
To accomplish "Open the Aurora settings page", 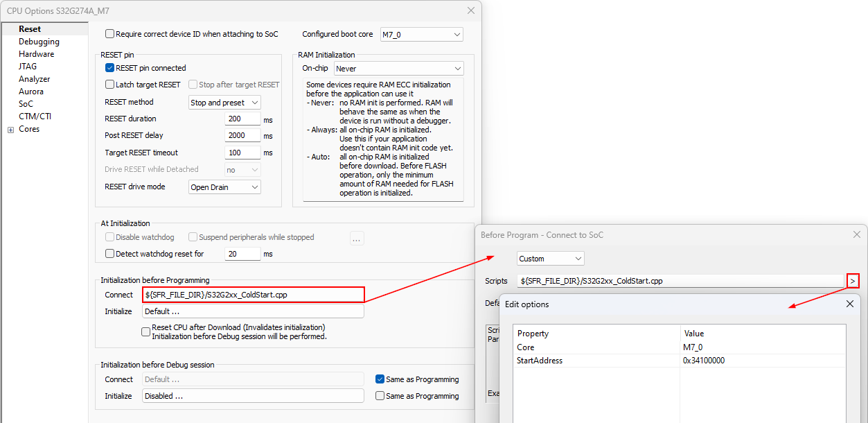I will click(31, 92).
